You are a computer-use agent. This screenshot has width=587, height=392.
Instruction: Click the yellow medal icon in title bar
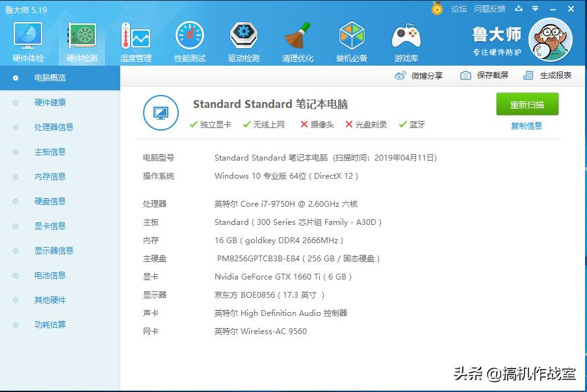[x=437, y=9]
